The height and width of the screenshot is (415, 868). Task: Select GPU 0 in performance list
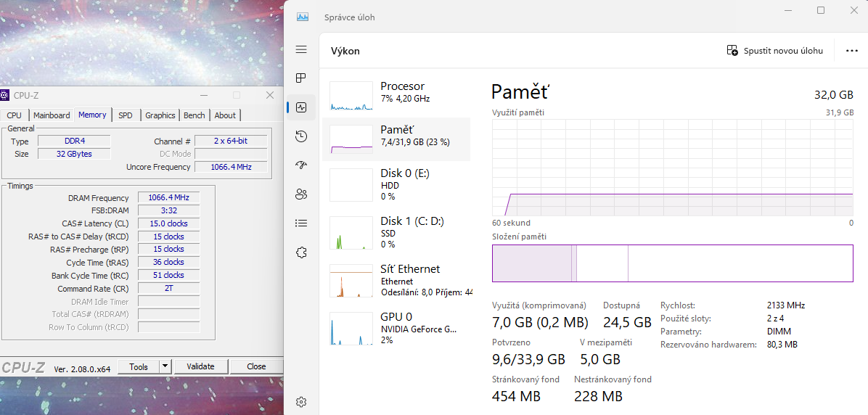point(396,327)
